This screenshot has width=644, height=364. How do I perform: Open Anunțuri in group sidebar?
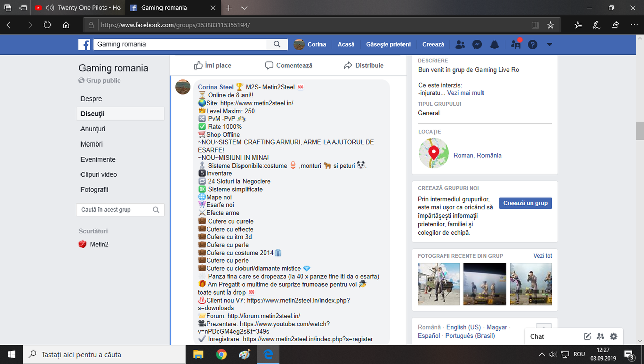click(x=93, y=129)
